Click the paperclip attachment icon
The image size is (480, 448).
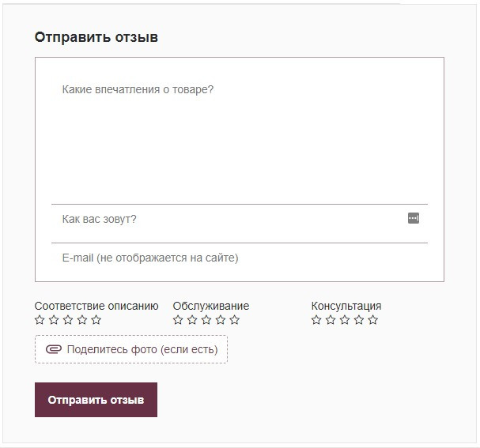54,349
